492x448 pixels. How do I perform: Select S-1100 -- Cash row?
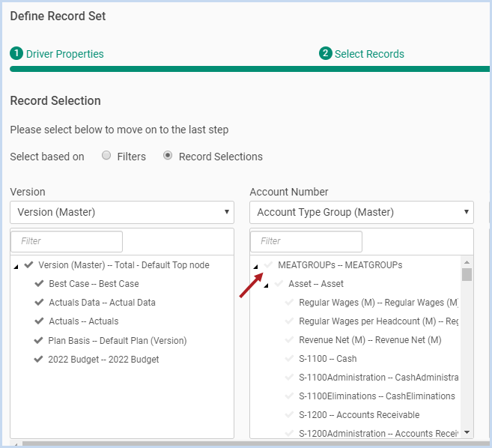328,359
